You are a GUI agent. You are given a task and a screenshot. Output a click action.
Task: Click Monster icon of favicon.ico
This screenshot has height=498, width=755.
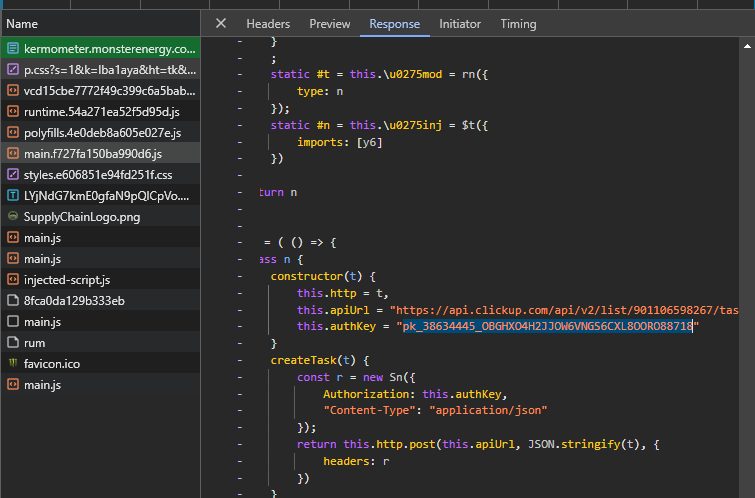point(13,363)
